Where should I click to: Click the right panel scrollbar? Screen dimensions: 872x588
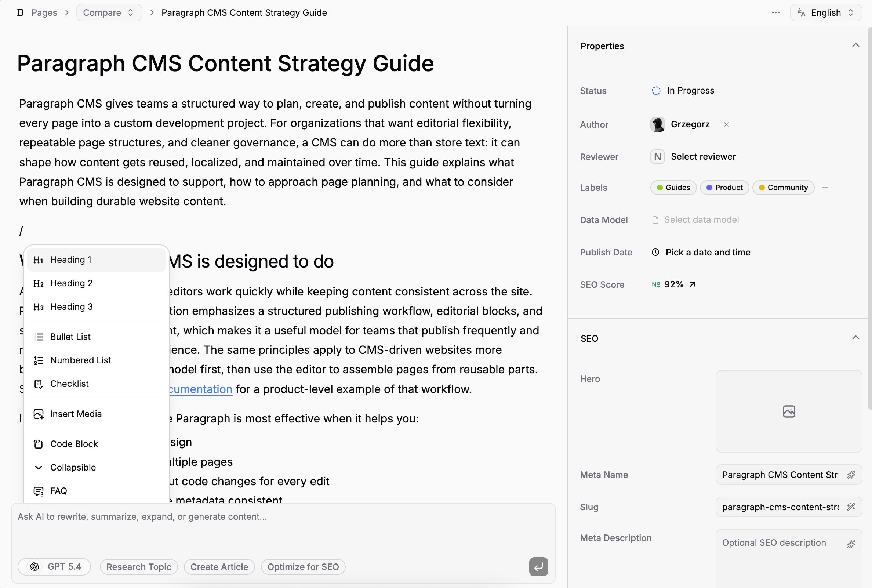[870, 218]
